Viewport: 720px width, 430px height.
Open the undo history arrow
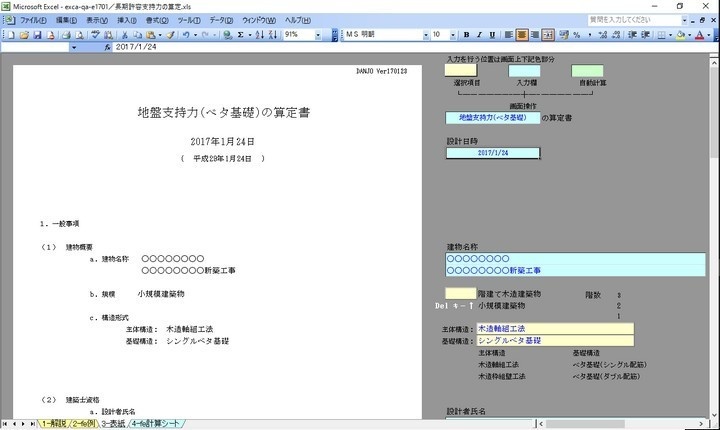point(195,35)
